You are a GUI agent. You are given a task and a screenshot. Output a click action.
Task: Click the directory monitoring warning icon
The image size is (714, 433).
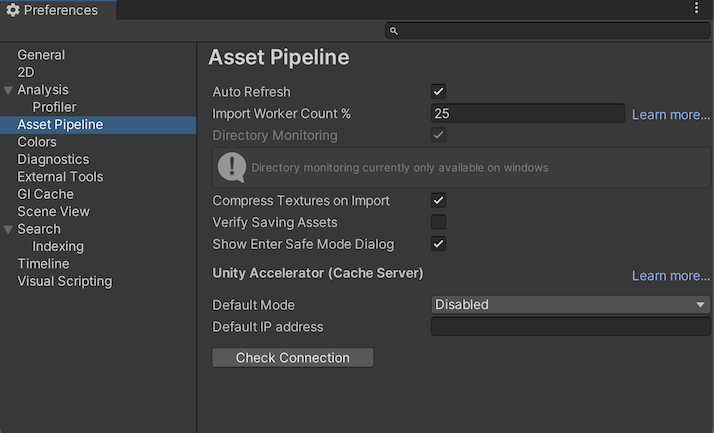pos(232,167)
